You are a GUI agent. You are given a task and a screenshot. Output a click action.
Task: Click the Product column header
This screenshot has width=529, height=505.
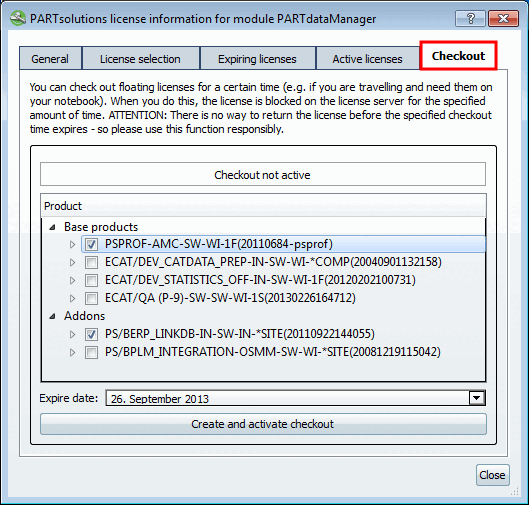pos(263,206)
